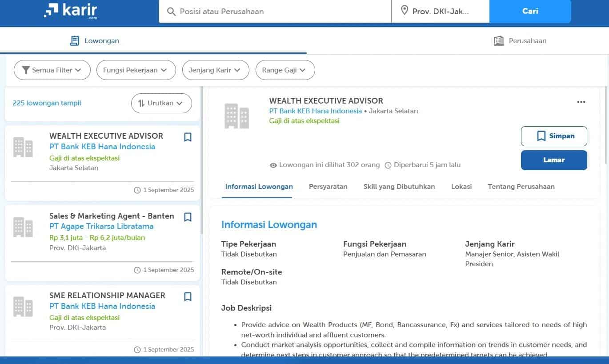Open the Fungsi Pekerjaan filter dropdown
This screenshot has height=364, width=609.
(x=136, y=70)
